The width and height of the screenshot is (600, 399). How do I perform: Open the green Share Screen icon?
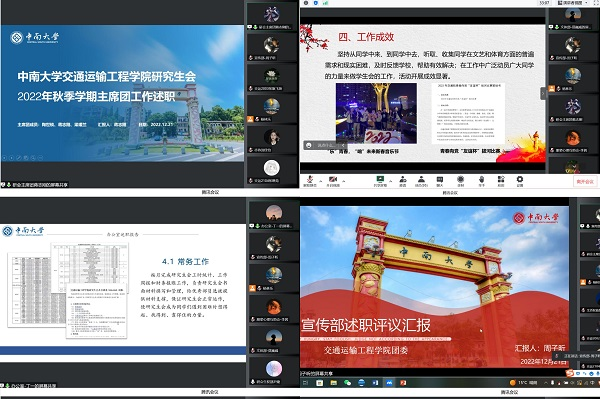click(x=380, y=181)
